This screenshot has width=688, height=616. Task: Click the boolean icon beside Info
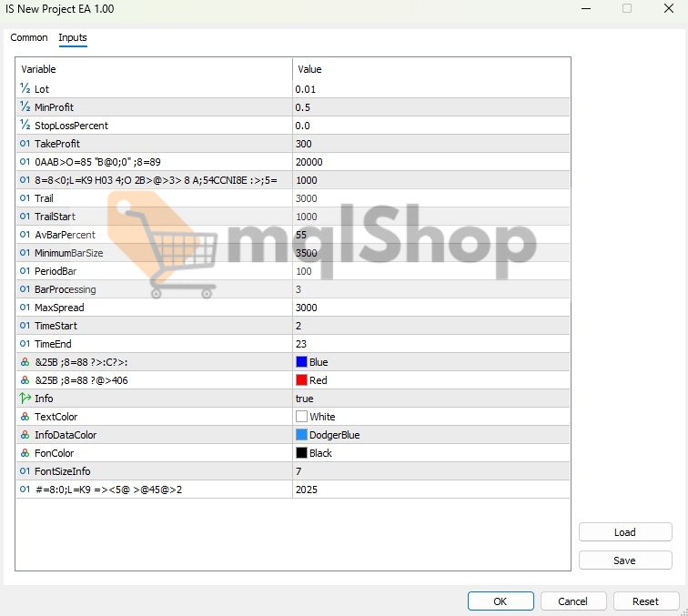[x=25, y=398]
